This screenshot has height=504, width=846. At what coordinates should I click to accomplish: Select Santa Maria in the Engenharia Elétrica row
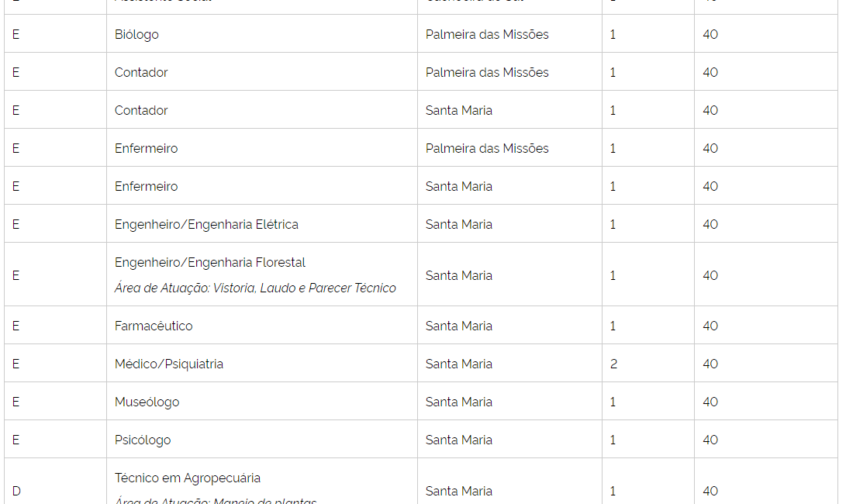[458, 224]
